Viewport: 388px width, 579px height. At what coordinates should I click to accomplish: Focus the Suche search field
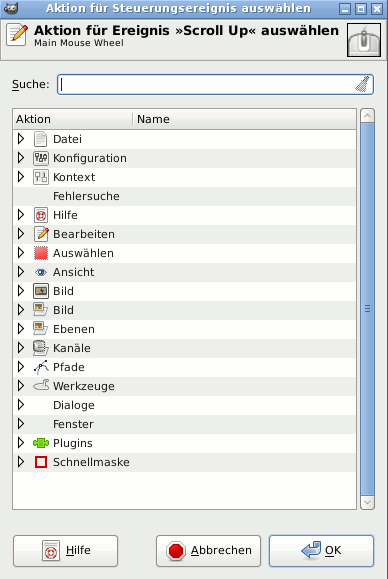tap(215, 85)
